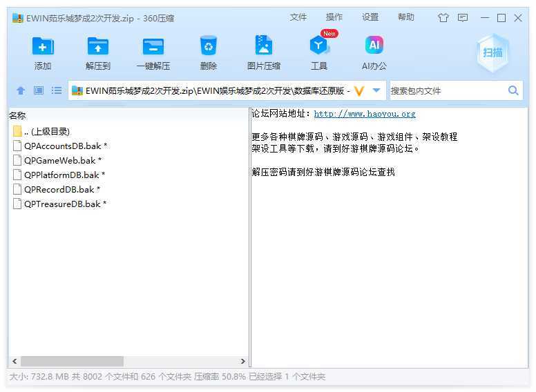Select QPRecordDB.bak file
The width and height of the screenshot is (536, 392).
pyautogui.click(x=57, y=189)
